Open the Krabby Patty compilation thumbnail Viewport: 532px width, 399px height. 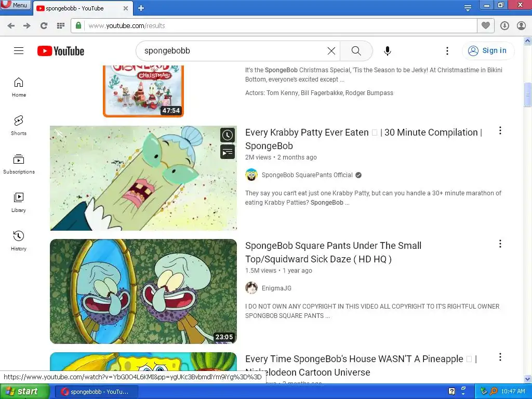143,178
